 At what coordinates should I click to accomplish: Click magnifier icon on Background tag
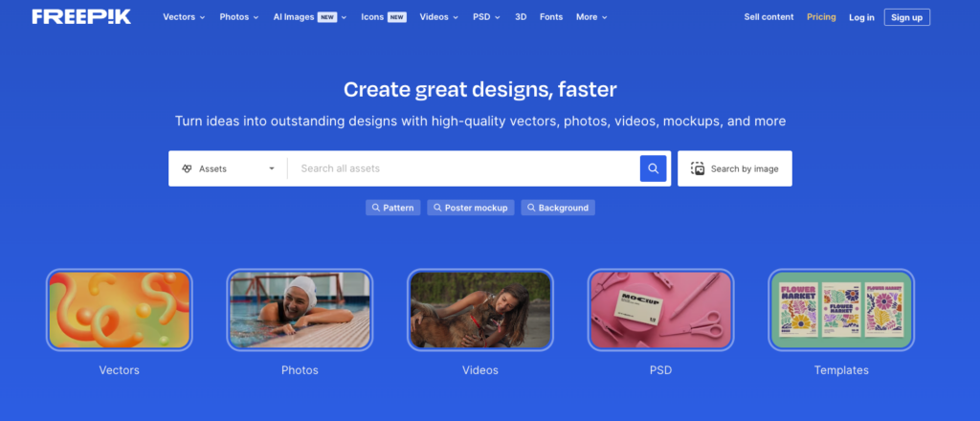click(x=531, y=208)
